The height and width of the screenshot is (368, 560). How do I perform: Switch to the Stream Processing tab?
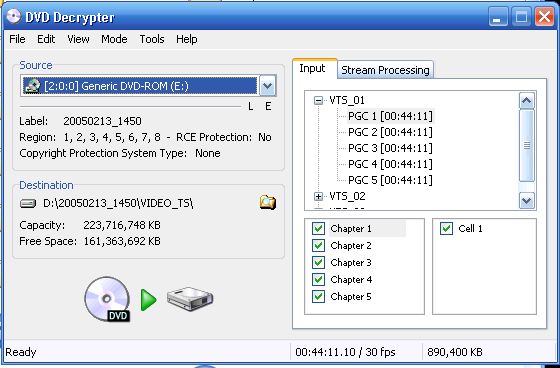click(x=385, y=70)
